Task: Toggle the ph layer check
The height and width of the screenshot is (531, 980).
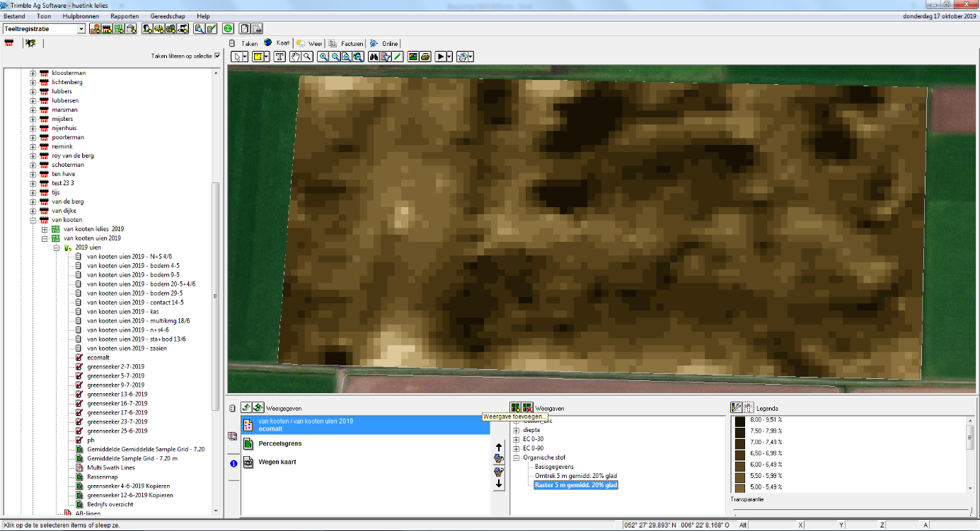Action: coord(79,440)
